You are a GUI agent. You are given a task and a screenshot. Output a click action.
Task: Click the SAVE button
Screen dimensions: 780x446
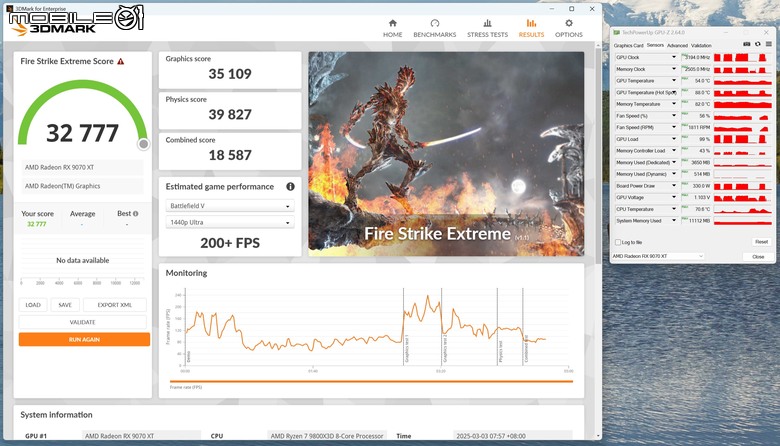click(x=65, y=305)
